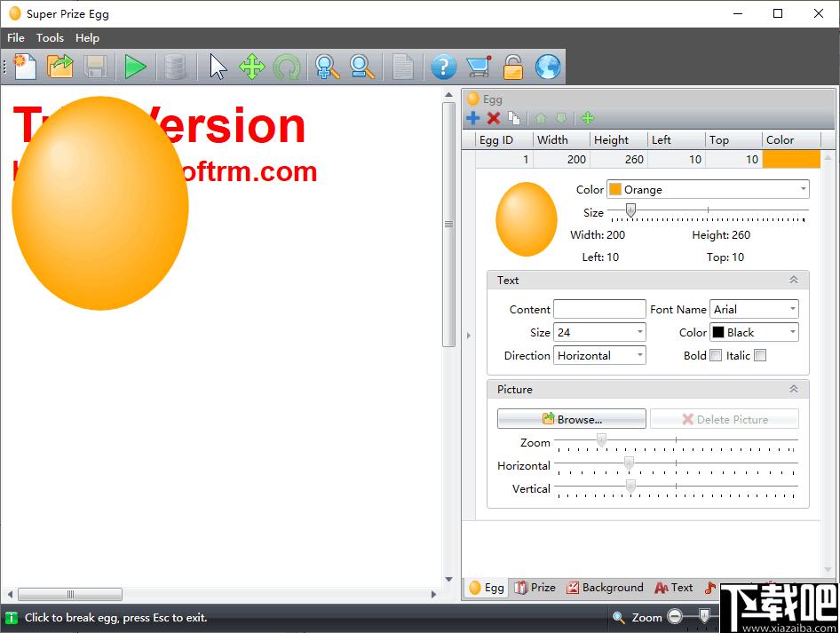This screenshot has width=840, height=633.
Task: Collapse the Text section
Action: pyautogui.click(x=794, y=280)
